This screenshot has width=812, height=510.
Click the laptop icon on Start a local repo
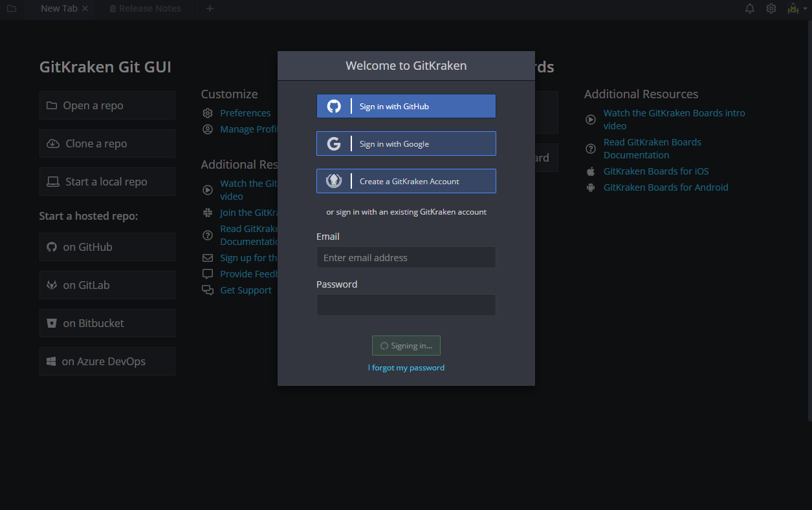click(53, 182)
